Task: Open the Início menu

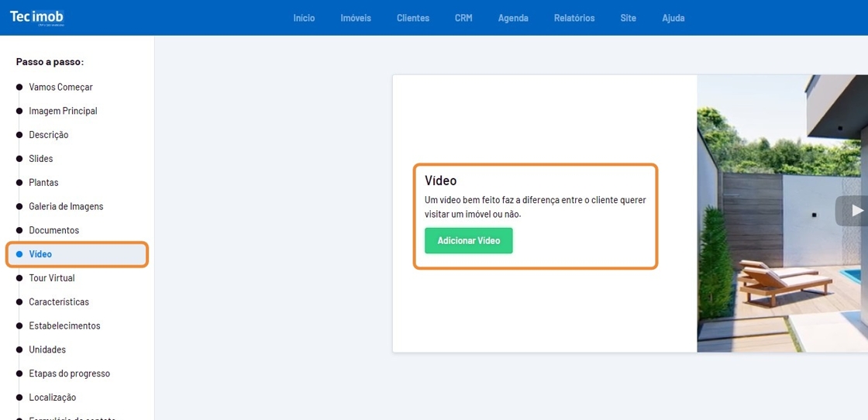Action: coord(304,18)
